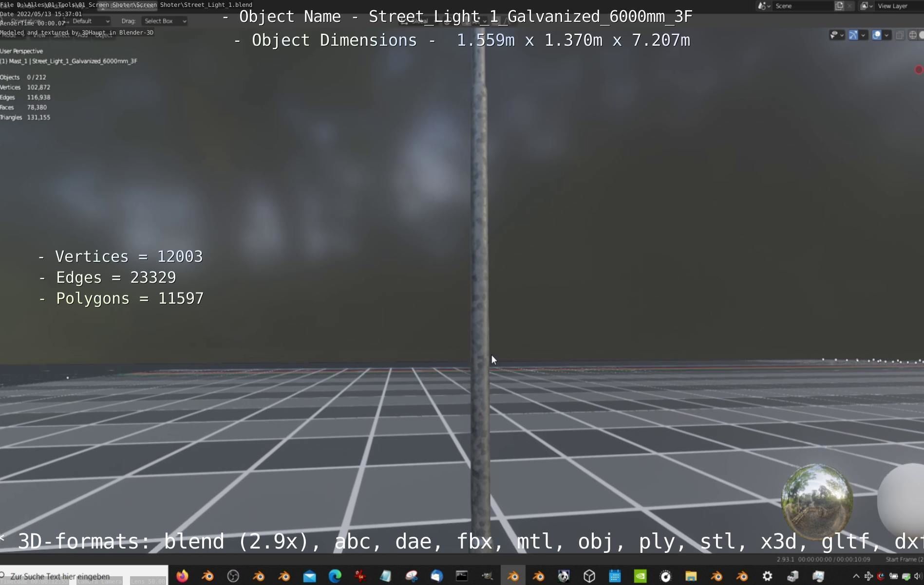Click the white material preview sphere
Viewport: 924px width, 585px height.
[x=901, y=501]
